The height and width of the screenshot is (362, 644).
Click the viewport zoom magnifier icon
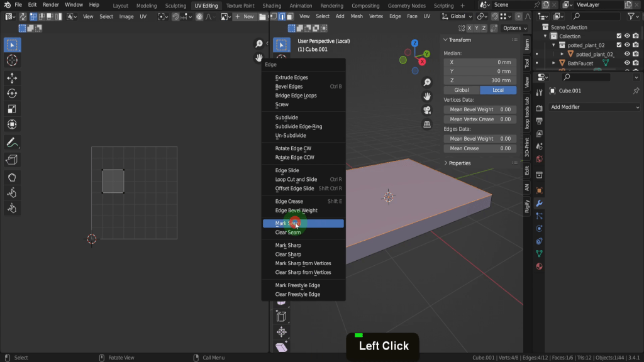click(x=427, y=82)
